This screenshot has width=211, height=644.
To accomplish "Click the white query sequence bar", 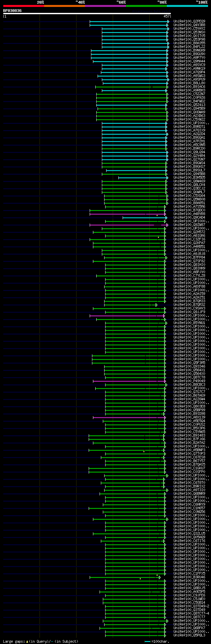I will [x=87, y=14].
